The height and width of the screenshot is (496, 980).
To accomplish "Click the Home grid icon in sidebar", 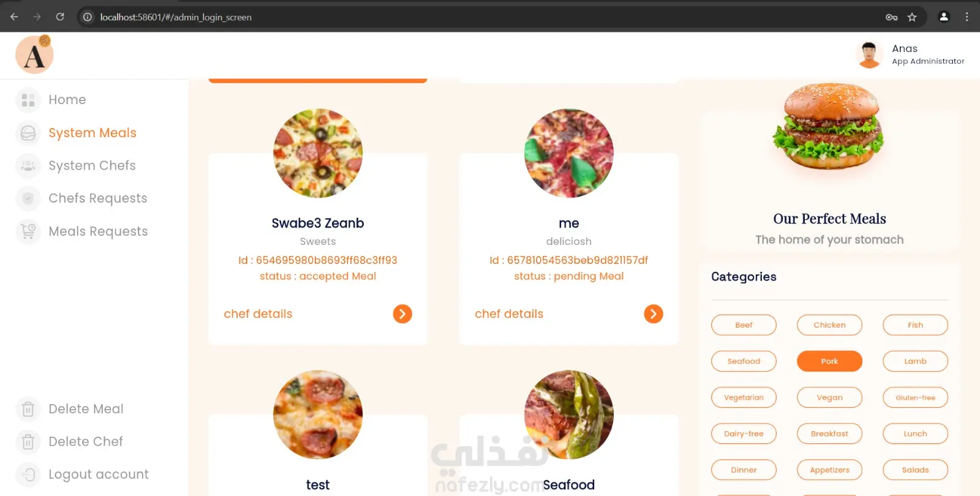I will coord(28,100).
